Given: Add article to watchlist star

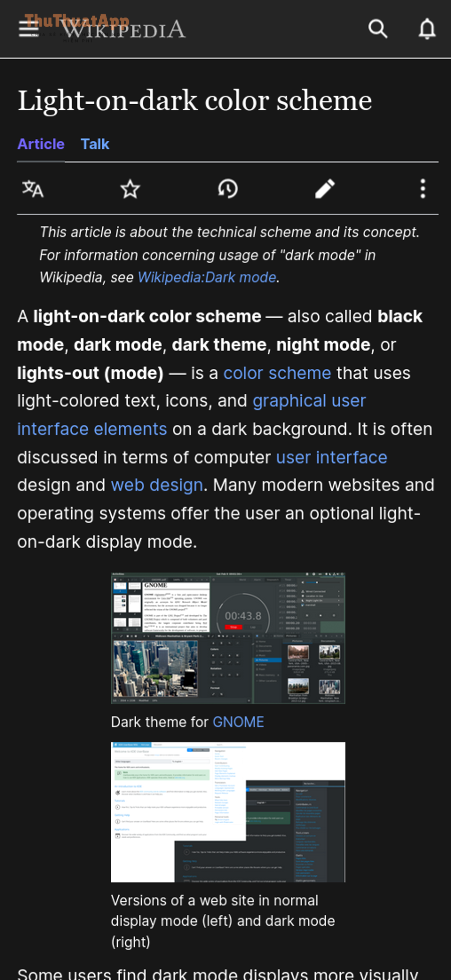Looking at the screenshot, I should click(x=130, y=189).
